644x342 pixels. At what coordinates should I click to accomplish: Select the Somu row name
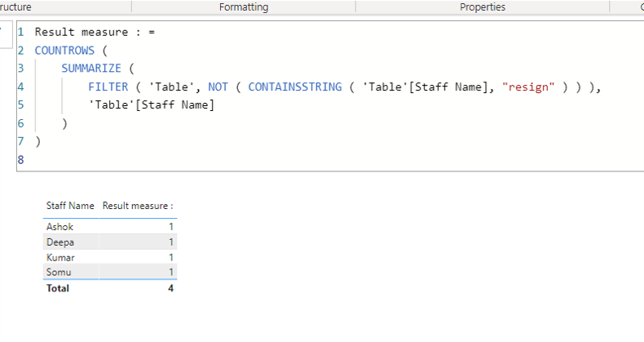[59, 272]
